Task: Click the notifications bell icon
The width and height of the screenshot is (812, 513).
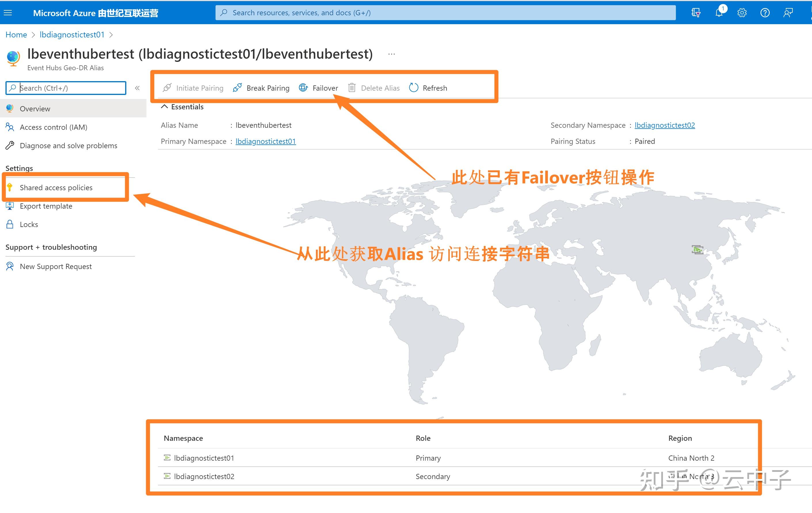Action: tap(719, 12)
